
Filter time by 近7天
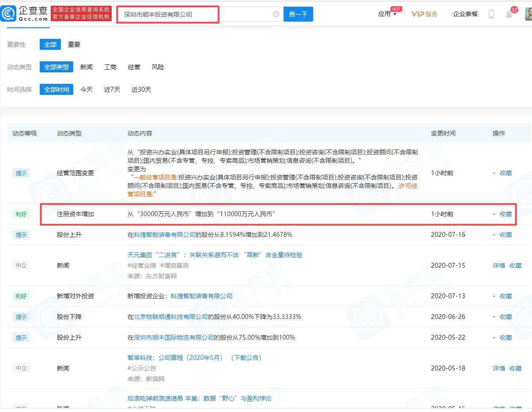point(112,90)
